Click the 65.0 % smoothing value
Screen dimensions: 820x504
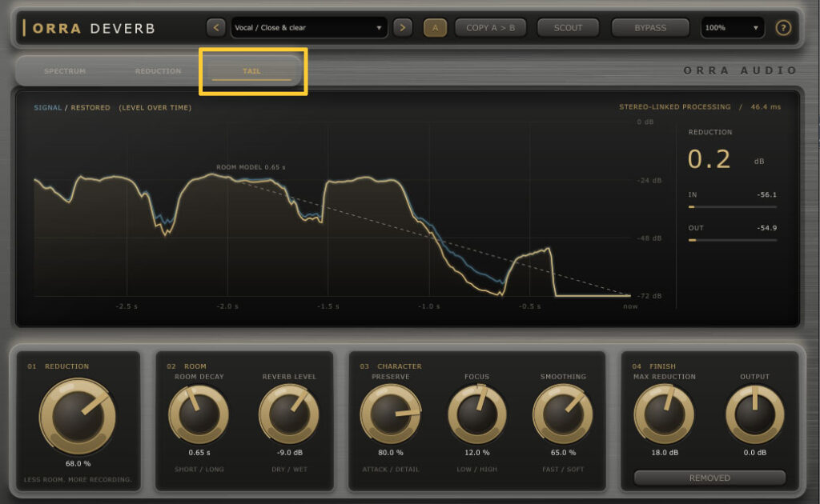pyautogui.click(x=563, y=452)
